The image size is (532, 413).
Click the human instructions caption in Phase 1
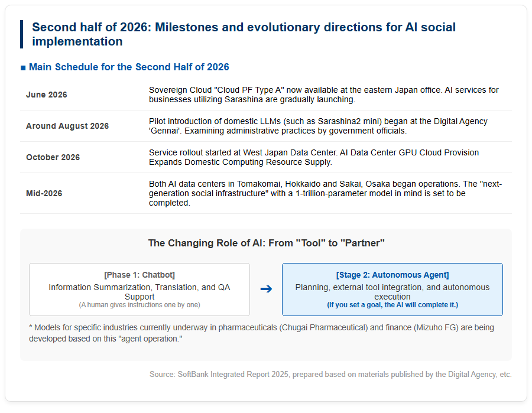point(140,305)
